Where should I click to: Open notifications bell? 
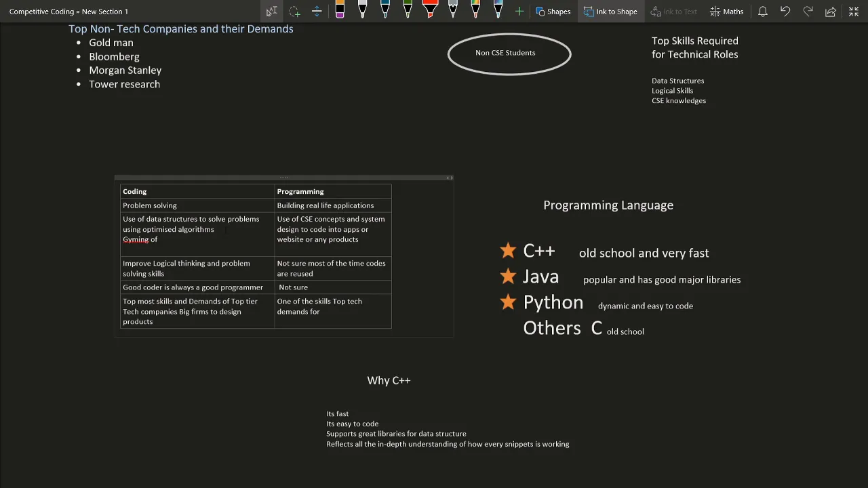coord(763,12)
